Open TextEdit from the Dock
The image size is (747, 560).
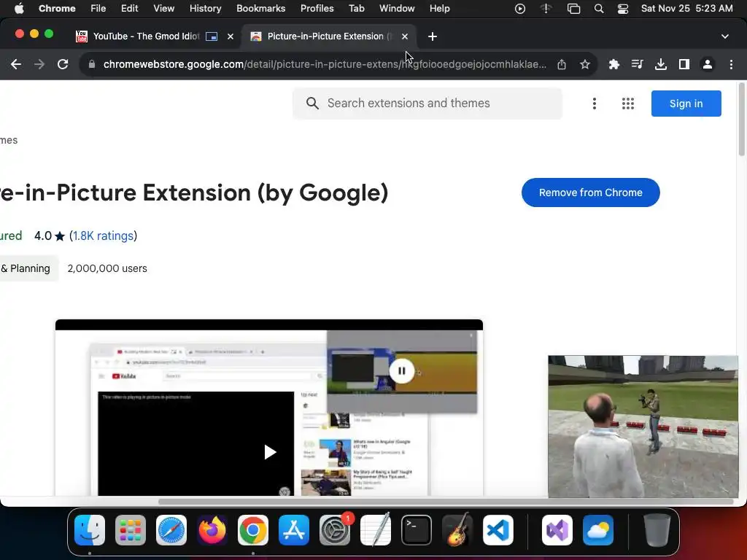click(376, 530)
